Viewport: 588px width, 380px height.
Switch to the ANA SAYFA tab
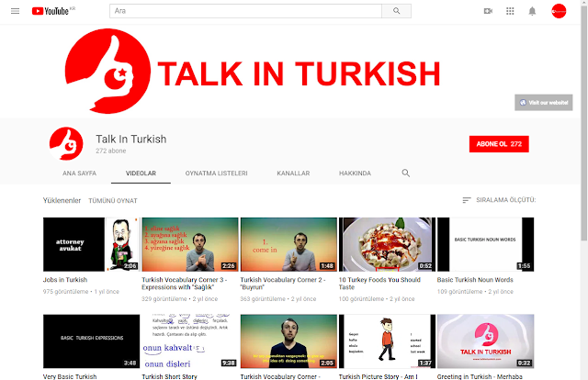pyautogui.click(x=79, y=173)
